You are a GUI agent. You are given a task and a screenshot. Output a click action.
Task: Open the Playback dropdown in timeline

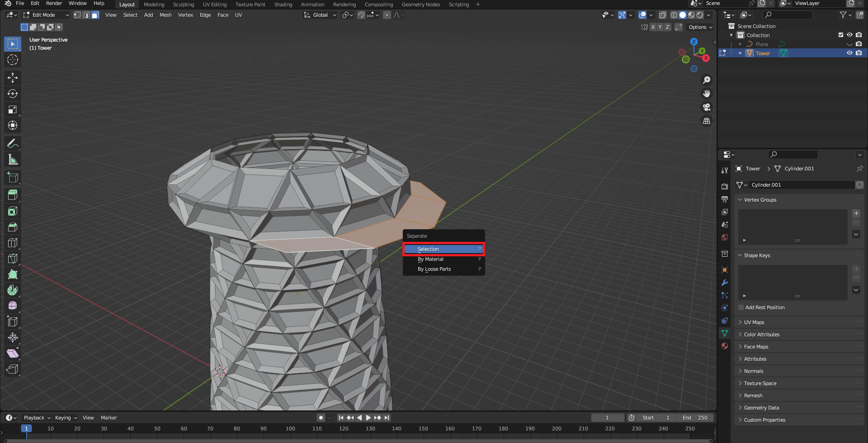(x=37, y=418)
